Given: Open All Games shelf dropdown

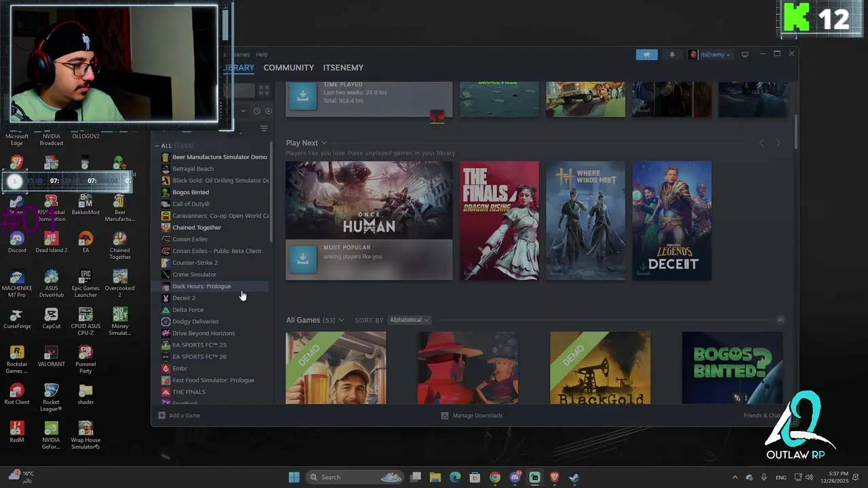Looking at the screenshot, I should 341,320.
